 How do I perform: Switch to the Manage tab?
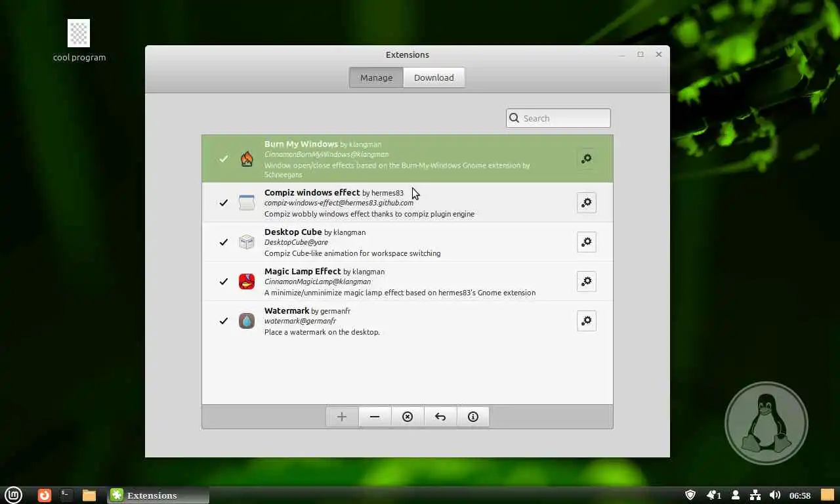[376, 77]
